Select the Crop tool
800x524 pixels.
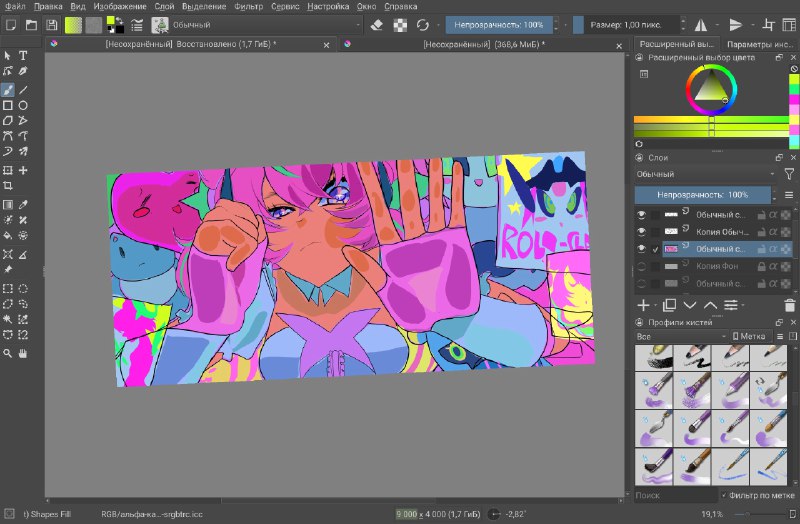8,185
